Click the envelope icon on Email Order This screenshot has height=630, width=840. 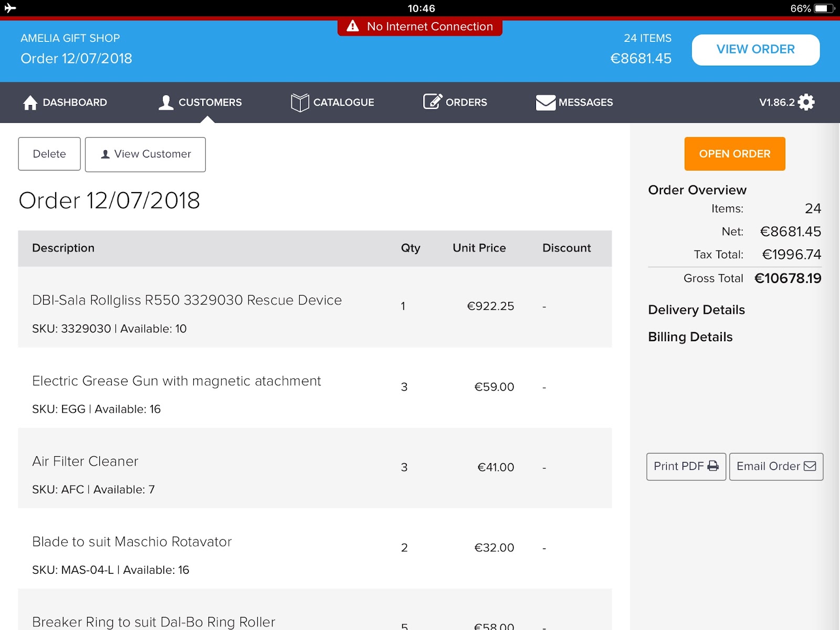click(x=810, y=466)
